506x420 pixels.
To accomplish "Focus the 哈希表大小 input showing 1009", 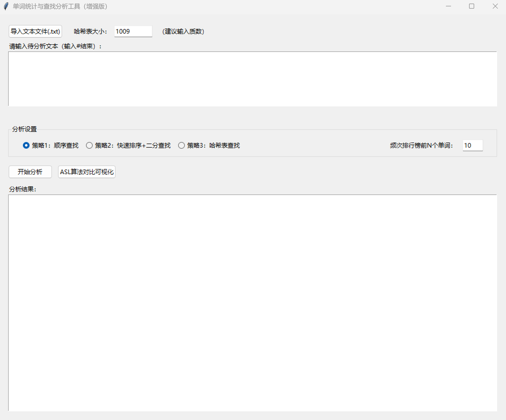I will click(133, 31).
